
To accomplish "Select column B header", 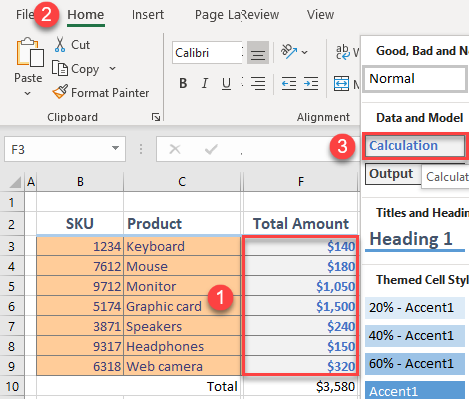I will click(80, 182).
